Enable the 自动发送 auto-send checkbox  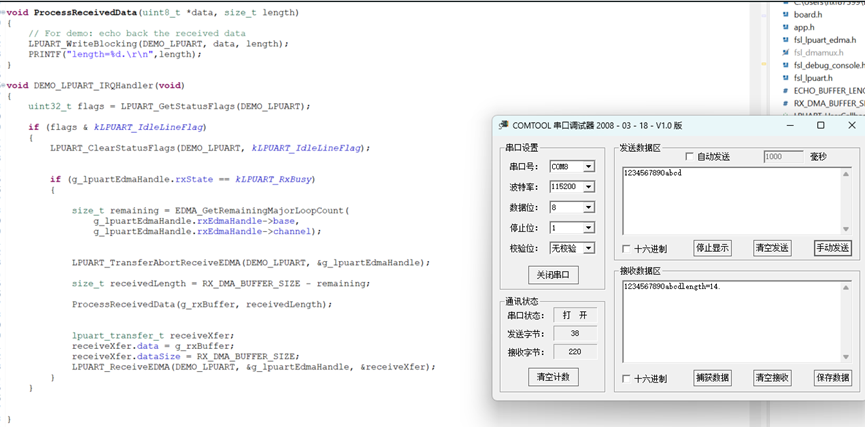tap(689, 157)
